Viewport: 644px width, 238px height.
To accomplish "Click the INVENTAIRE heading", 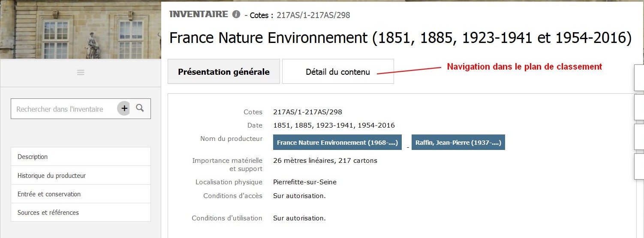I will 199,14.
